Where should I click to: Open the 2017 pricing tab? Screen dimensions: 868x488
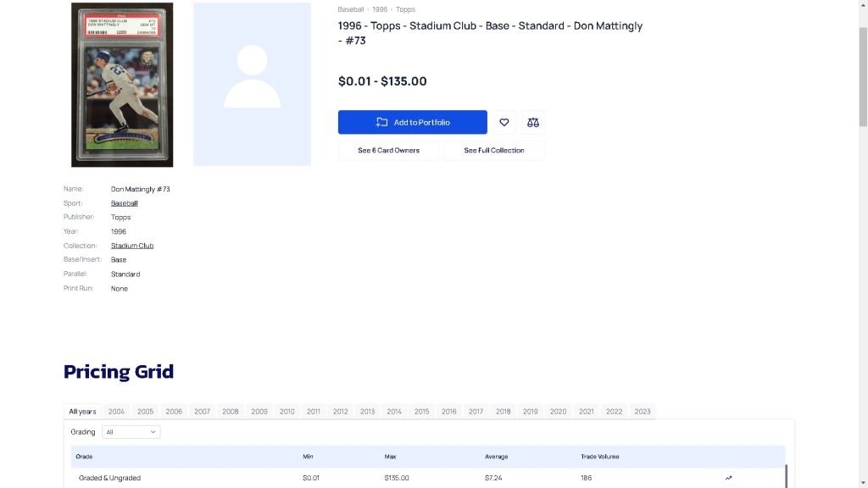pyautogui.click(x=476, y=412)
